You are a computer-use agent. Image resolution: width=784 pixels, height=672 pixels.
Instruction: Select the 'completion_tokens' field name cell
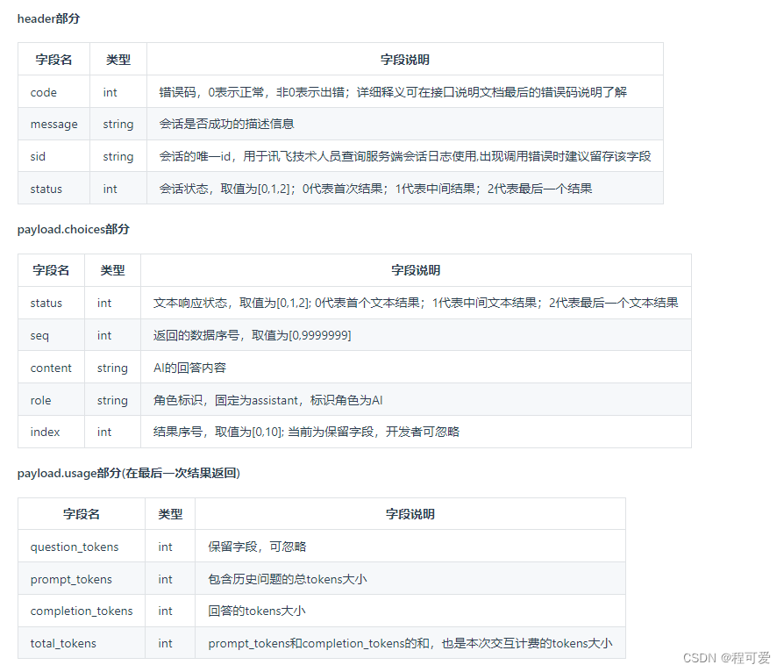pos(82,611)
